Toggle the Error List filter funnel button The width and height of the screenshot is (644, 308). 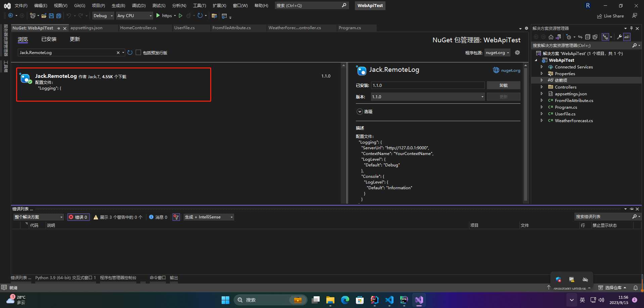(x=176, y=217)
